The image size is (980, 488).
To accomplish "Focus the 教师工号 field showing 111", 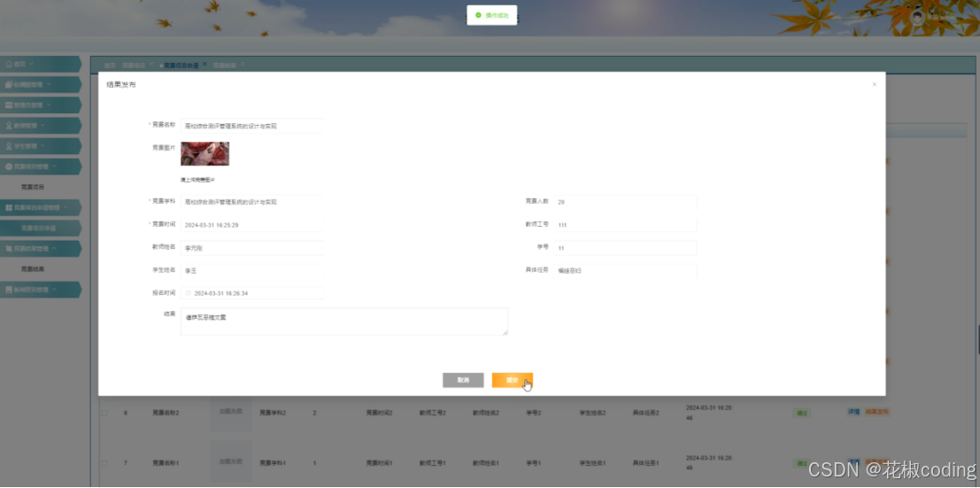I will coord(625,225).
